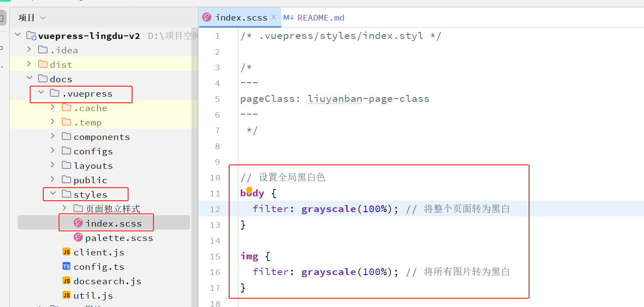
Task: Click the Markdown icon on README.md tab
Action: (289, 17)
